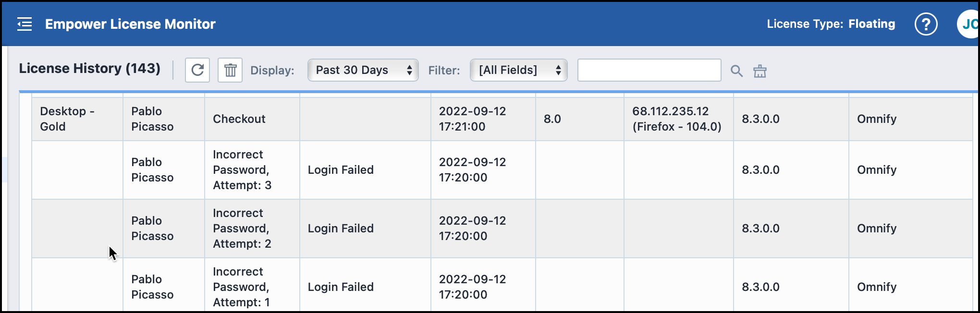The height and width of the screenshot is (313, 980).
Task: Run search with the magnifier icon
Action: click(736, 71)
